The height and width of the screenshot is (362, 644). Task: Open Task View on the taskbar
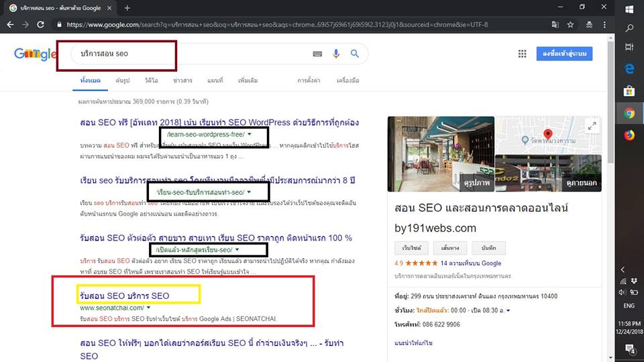click(629, 47)
